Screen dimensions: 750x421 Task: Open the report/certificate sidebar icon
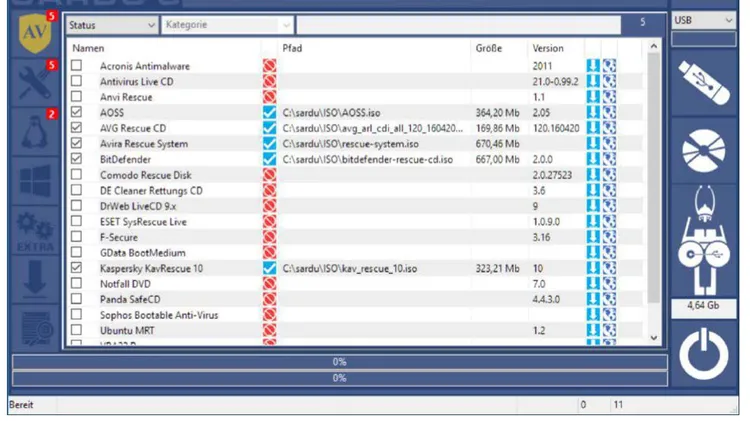coord(36,328)
